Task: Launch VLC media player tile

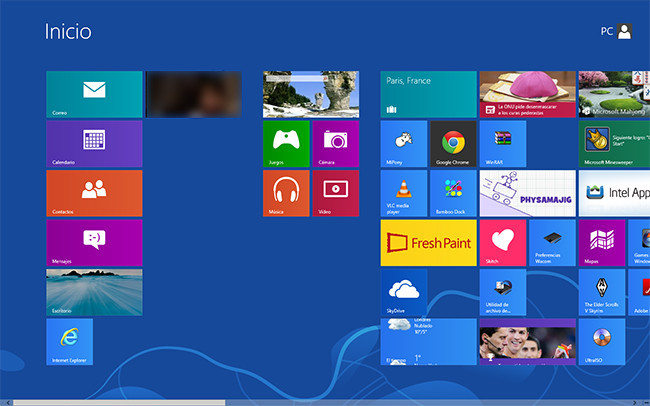Action: coord(404,193)
